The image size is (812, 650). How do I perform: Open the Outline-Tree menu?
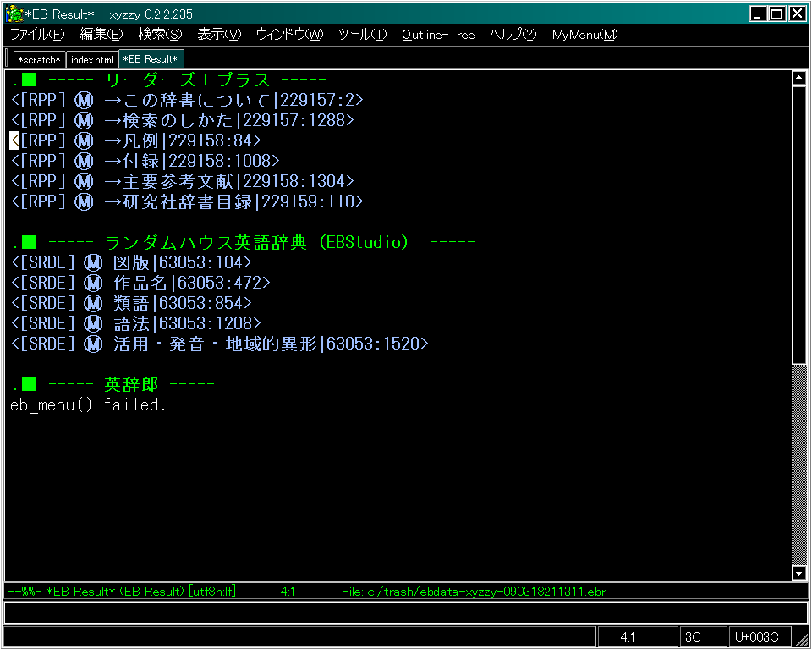438,35
